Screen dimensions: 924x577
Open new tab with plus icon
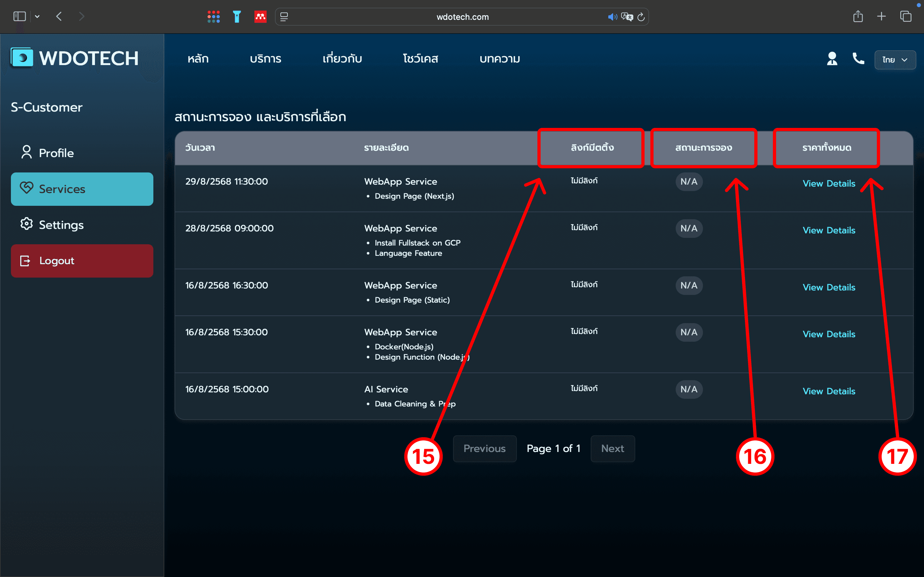click(x=881, y=16)
